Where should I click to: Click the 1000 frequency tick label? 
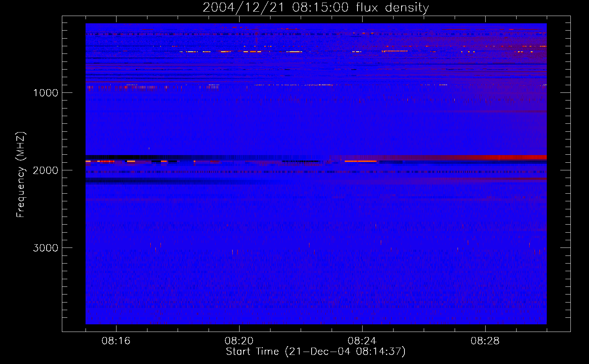(x=46, y=93)
